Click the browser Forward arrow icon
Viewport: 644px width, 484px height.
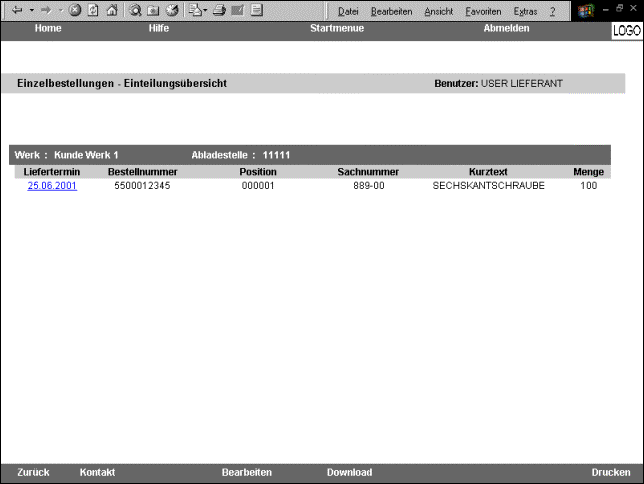[x=46, y=10]
